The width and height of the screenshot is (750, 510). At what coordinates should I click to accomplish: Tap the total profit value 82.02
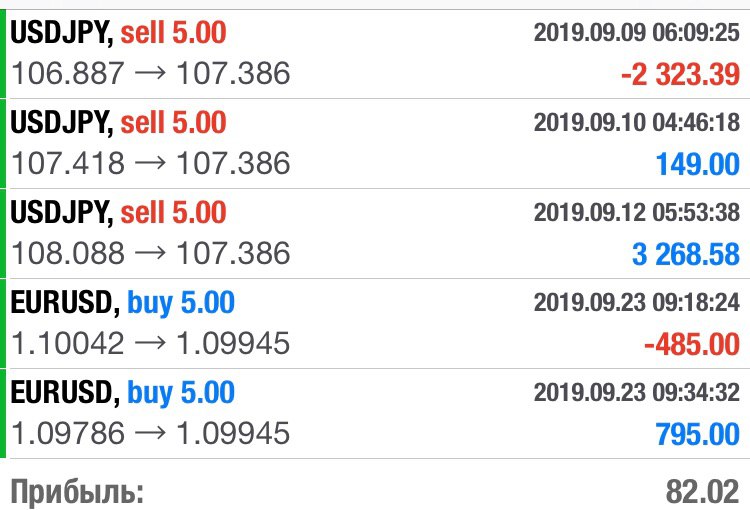(x=703, y=492)
